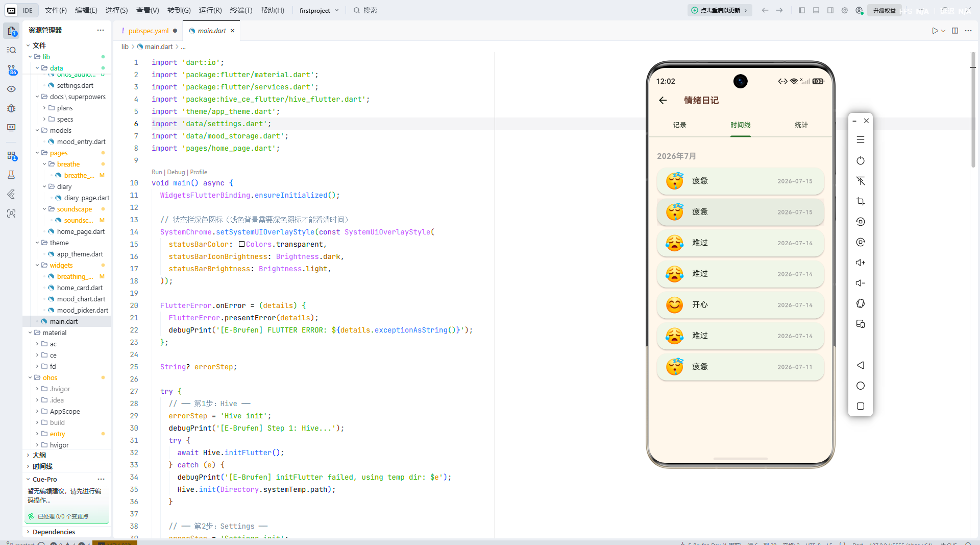Click the editor vertical scrollbar
The width and height of the screenshot is (980, 545).
[x=973, y=110]
